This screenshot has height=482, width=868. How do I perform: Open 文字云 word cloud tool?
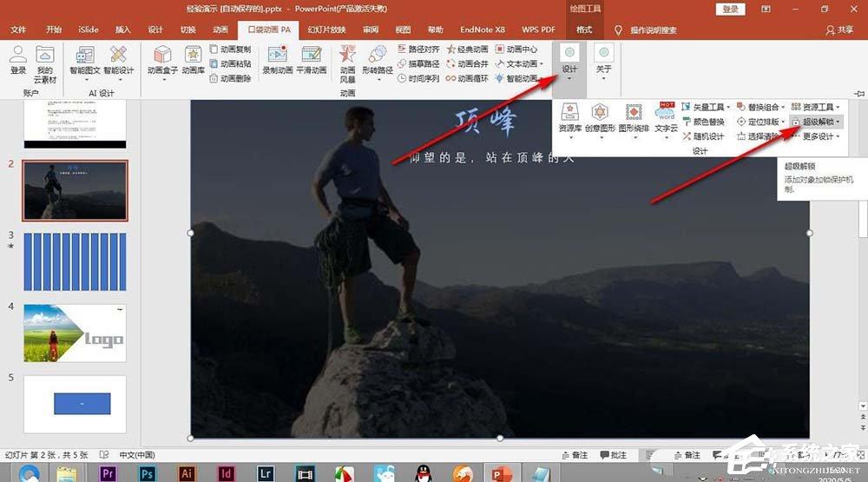(666, 119)
